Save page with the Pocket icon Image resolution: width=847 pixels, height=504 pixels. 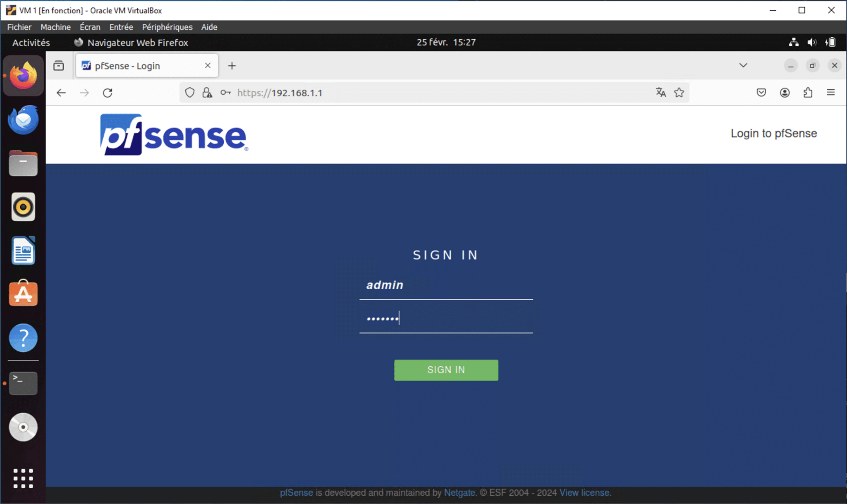click(x=761, y=92)
